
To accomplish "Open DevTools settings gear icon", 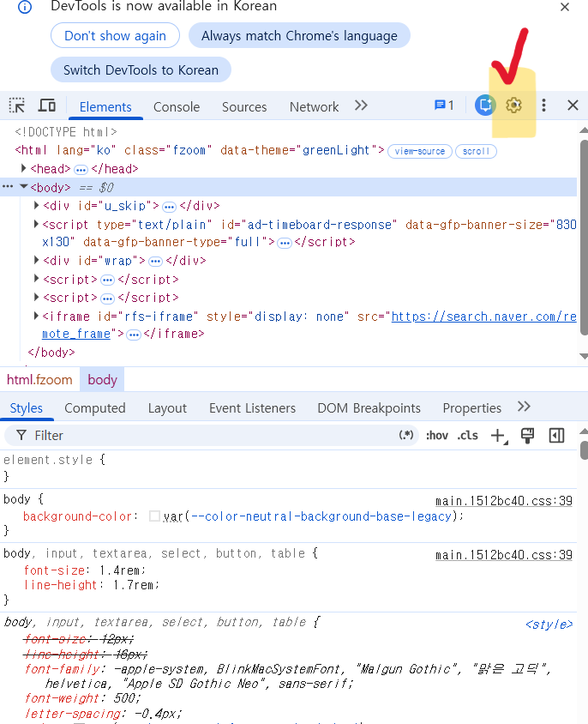I will [513, 106].
